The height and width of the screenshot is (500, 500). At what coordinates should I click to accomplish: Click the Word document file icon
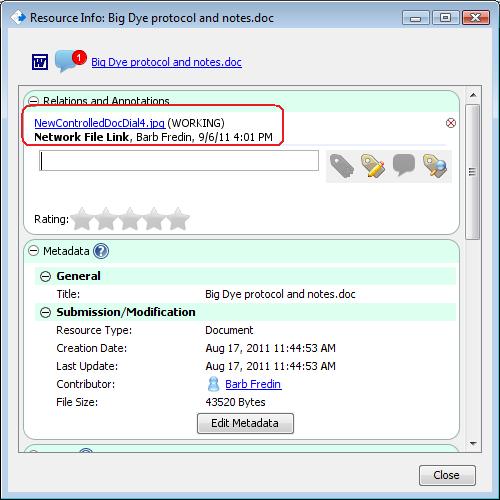coord(40,62)
